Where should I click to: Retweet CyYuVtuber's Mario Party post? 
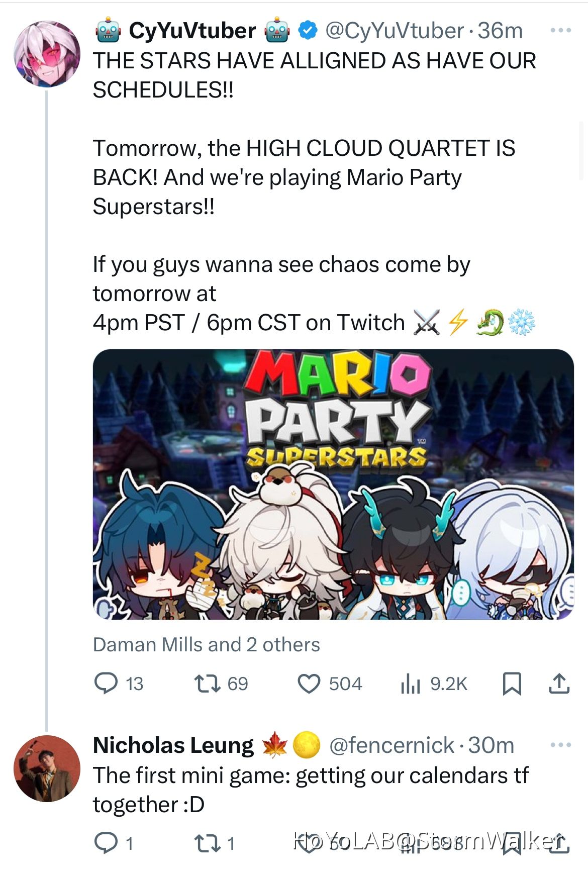coord(221,684)
